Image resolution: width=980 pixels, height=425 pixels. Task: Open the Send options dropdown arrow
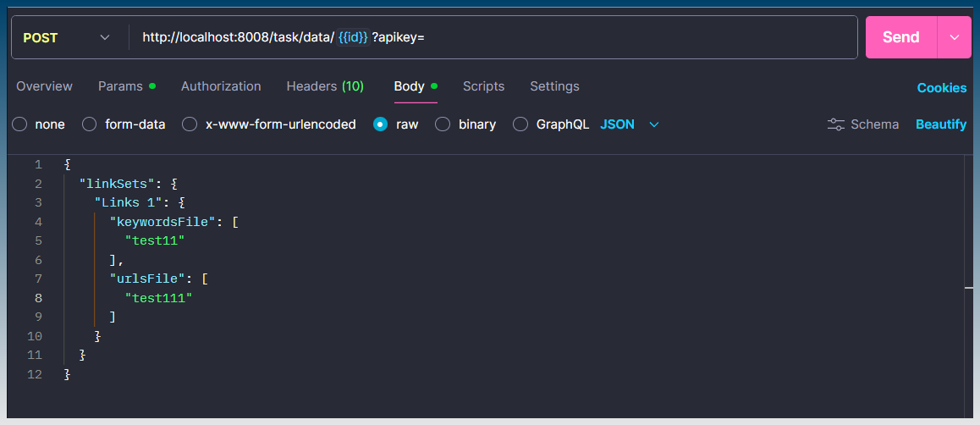(x=955, y=37)
